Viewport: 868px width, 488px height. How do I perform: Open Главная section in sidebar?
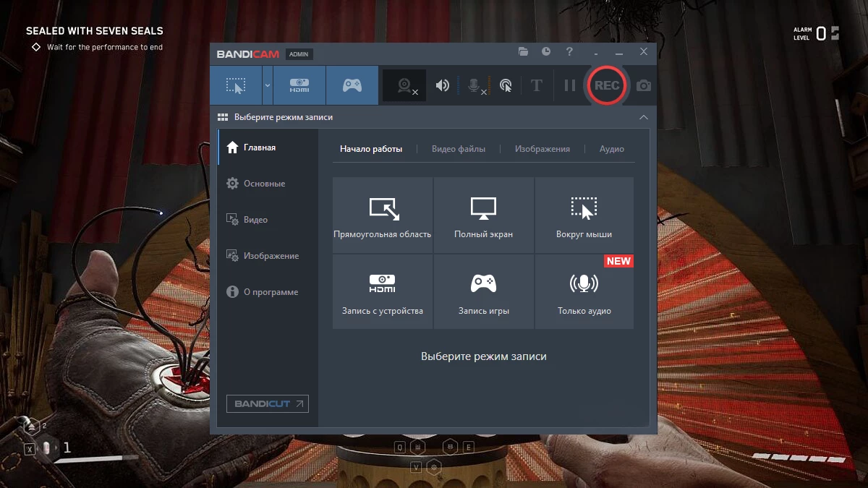click(x=268, y=147)
